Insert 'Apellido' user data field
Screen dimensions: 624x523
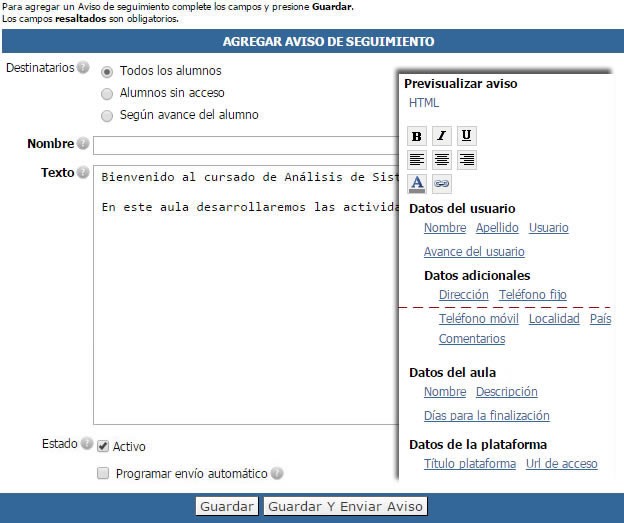(x=497, y=228)
